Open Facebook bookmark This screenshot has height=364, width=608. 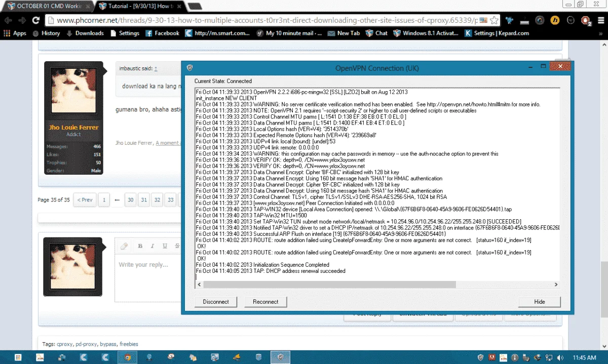pos(162,33)
